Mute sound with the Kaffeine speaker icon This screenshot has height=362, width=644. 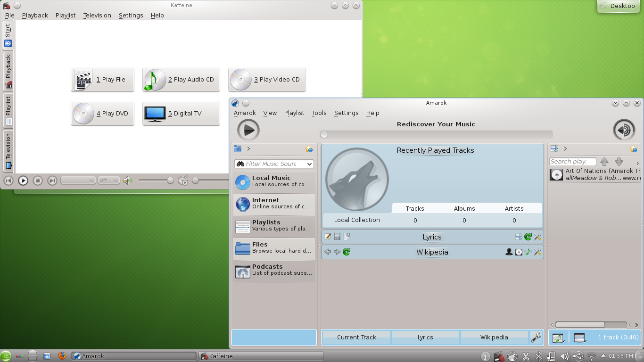point(127,181)
